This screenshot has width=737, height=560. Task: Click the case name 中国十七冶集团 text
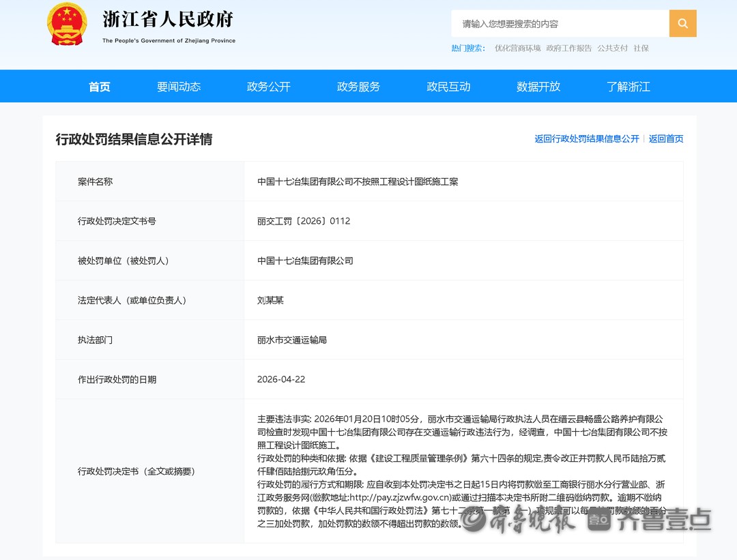coord(358,182)
